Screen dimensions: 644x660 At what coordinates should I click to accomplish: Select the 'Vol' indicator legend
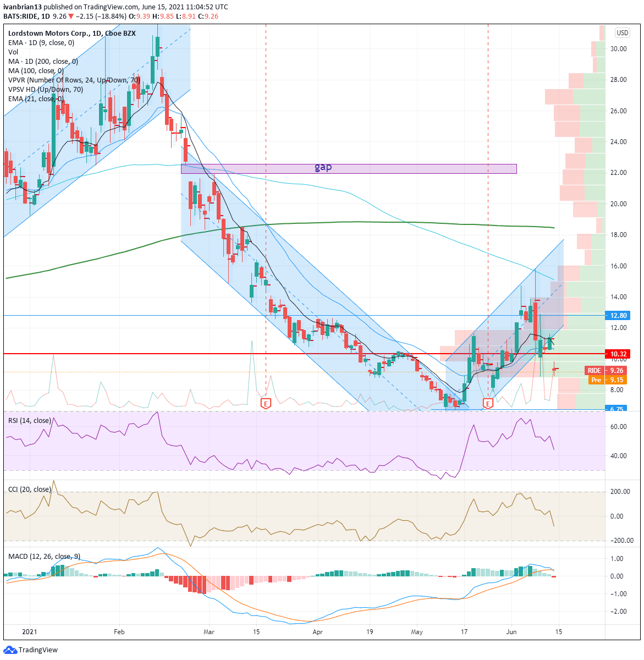[13, 52]
